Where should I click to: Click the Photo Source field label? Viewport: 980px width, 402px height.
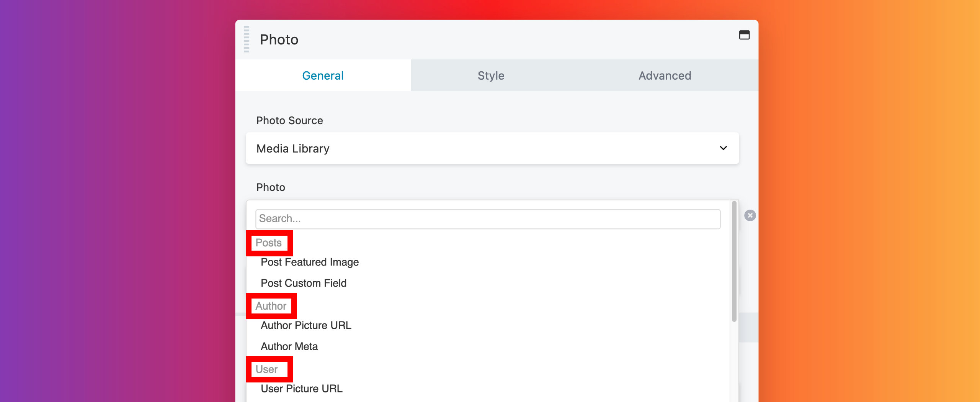coord(289,121)
